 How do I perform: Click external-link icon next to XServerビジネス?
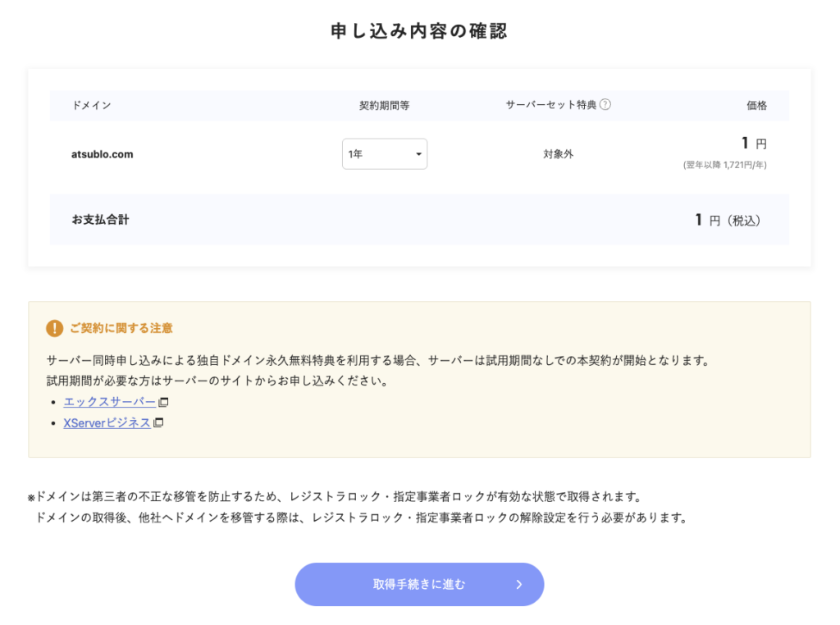pyautogui.click(x=158, y=423)
